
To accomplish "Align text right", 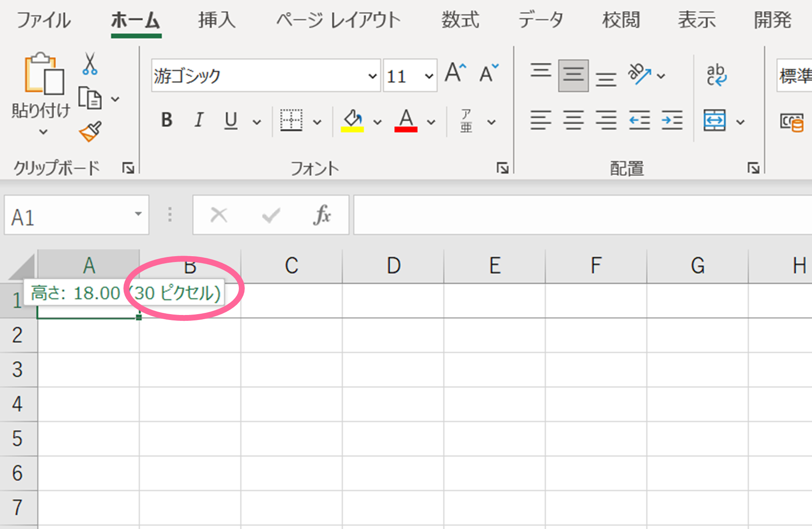I will point(606,120).
